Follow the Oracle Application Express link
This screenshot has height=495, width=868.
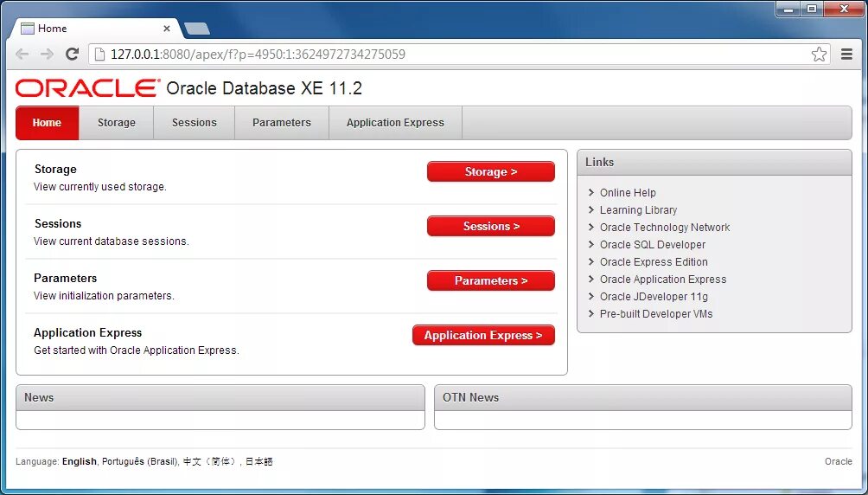tap(663, 280)
